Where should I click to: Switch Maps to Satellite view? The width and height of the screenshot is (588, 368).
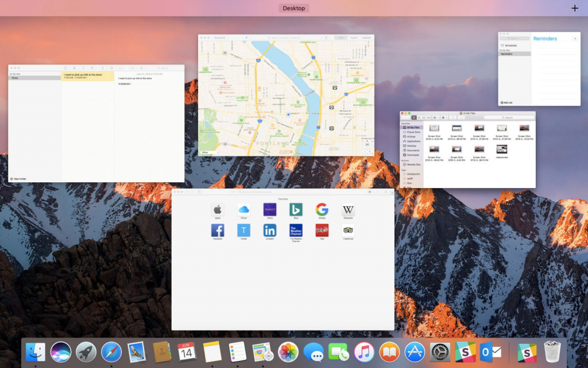[366, 38]
